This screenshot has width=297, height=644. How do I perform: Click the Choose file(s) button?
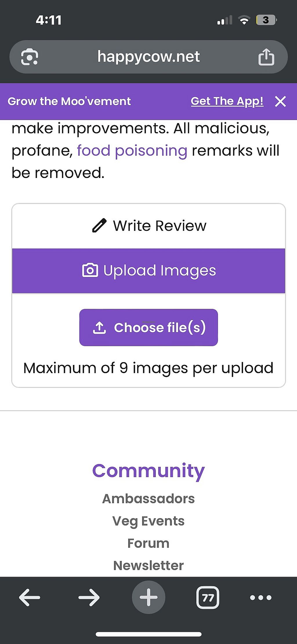coord(148,328)
